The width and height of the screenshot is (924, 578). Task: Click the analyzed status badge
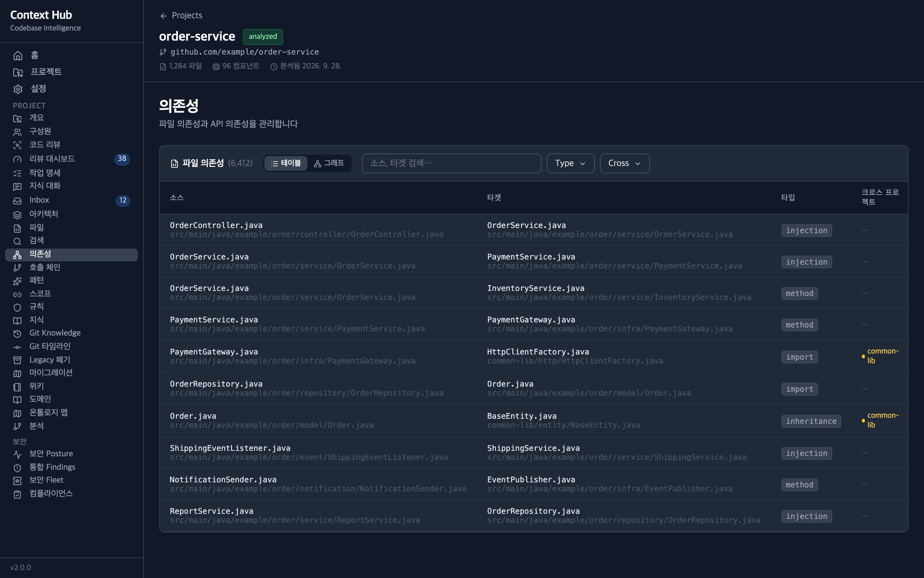pyautogui.click(x=263, y=37)
